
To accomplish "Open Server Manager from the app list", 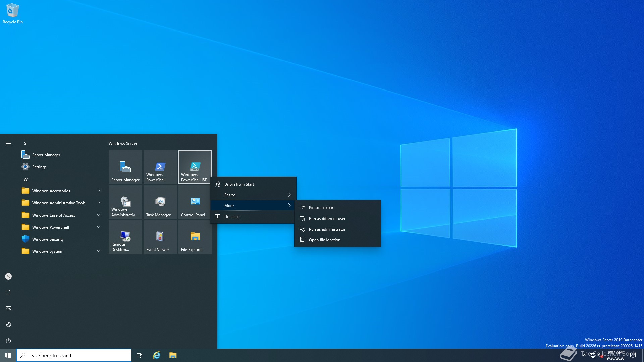I will pos(60,155).
